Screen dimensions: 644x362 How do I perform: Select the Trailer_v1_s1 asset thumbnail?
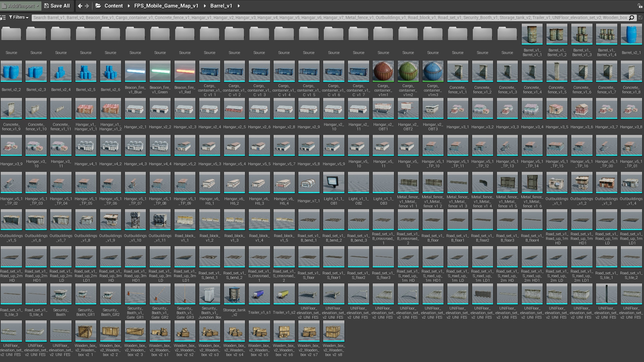[x=259, y=294]
